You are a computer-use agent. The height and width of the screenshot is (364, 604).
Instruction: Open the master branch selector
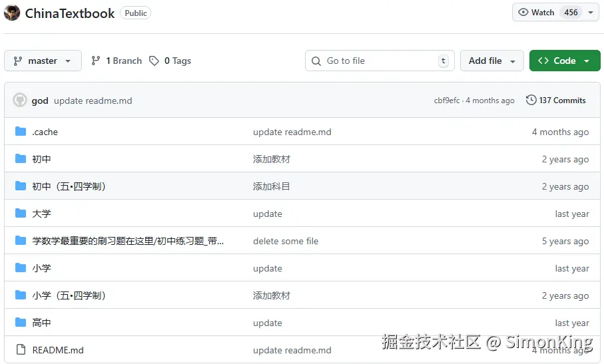click(43, 61)
